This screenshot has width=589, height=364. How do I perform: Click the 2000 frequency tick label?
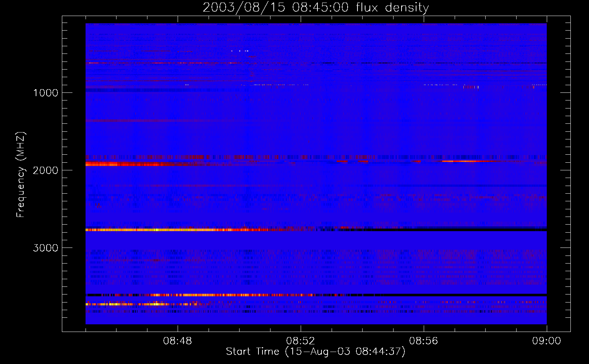tap(46, 170)
